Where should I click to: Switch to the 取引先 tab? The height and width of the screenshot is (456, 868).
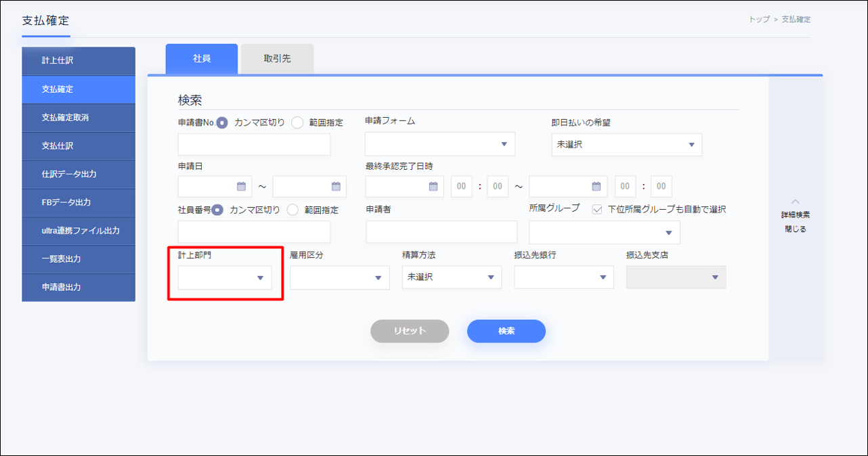277,59
